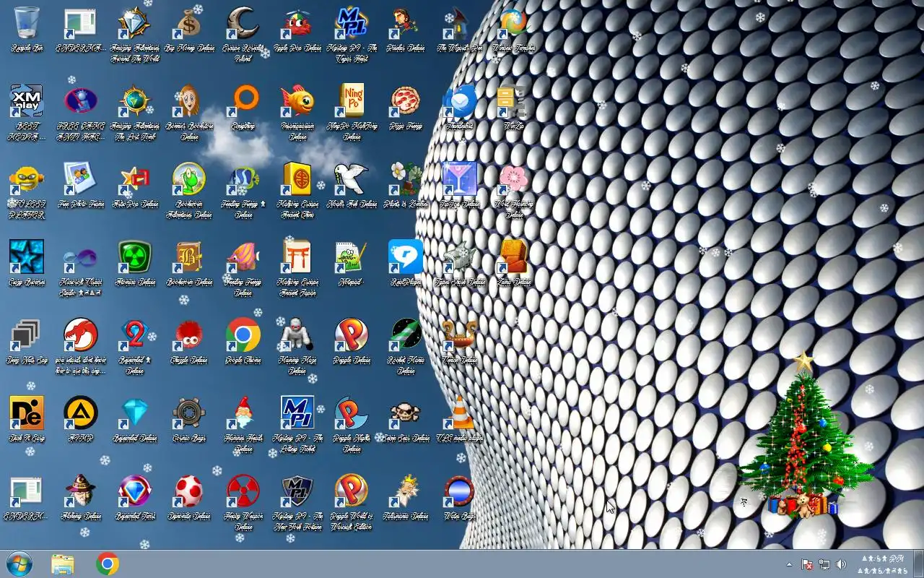924x578 pixels.
Task: Open Dish It Easy DiE icon
Action: click(x=27, y=413)
